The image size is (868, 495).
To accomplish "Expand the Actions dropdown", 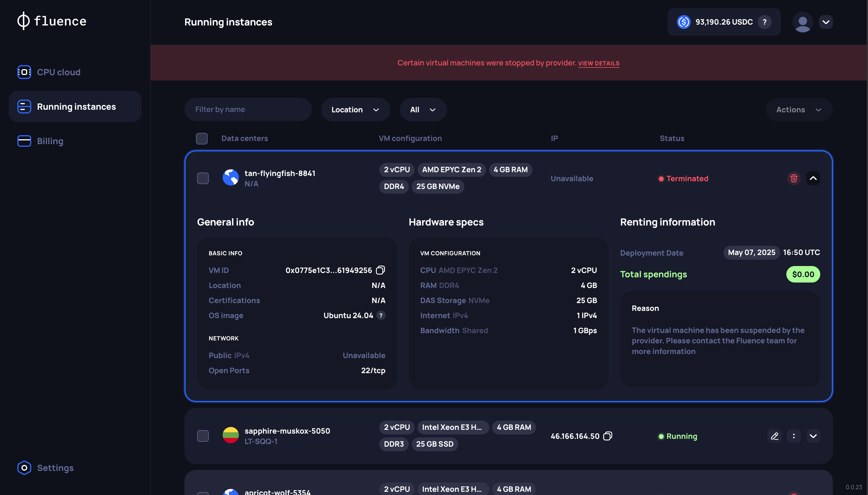I will click(799, 109).
